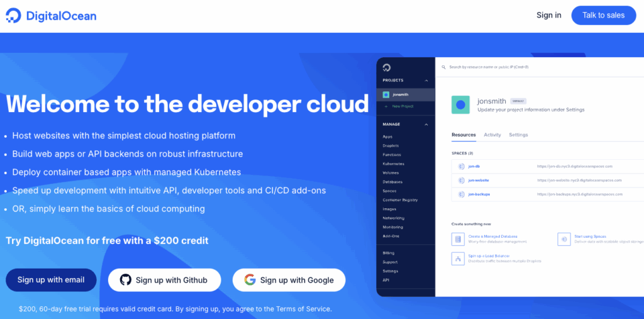Open the jon-backups space
Viewport: 644px width, 319px height.
(479, 194)
